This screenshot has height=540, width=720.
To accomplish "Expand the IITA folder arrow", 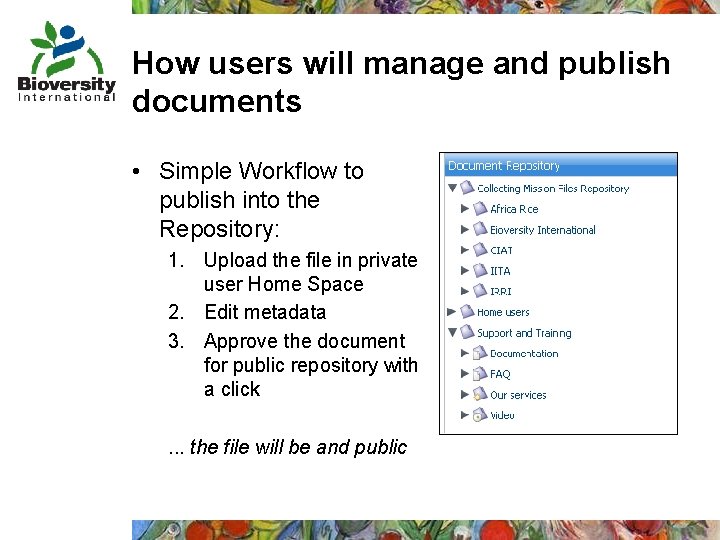I will (x=465, y=270).
